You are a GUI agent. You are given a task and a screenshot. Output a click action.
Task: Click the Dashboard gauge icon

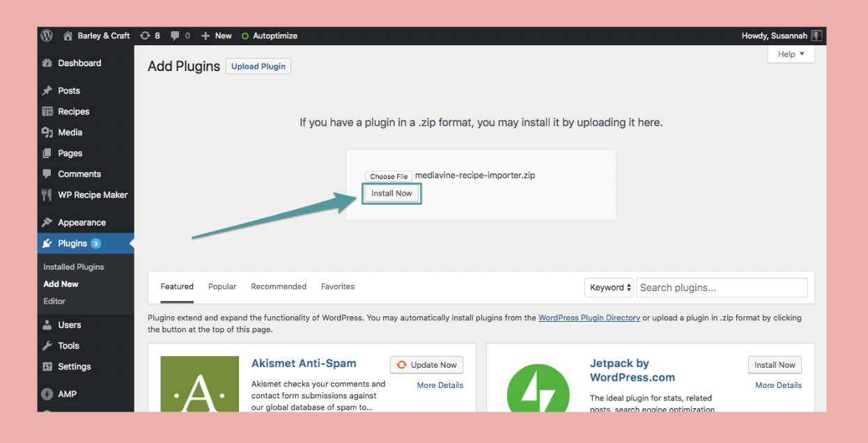47,63
